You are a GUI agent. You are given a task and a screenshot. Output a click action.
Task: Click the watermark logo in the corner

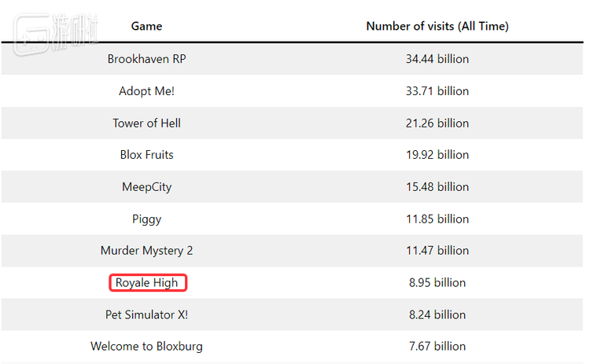pyautogui.click(x=55, y=34)
